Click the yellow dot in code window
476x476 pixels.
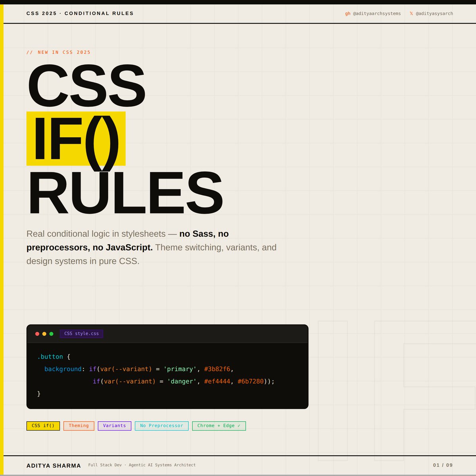tap(44, 334)
